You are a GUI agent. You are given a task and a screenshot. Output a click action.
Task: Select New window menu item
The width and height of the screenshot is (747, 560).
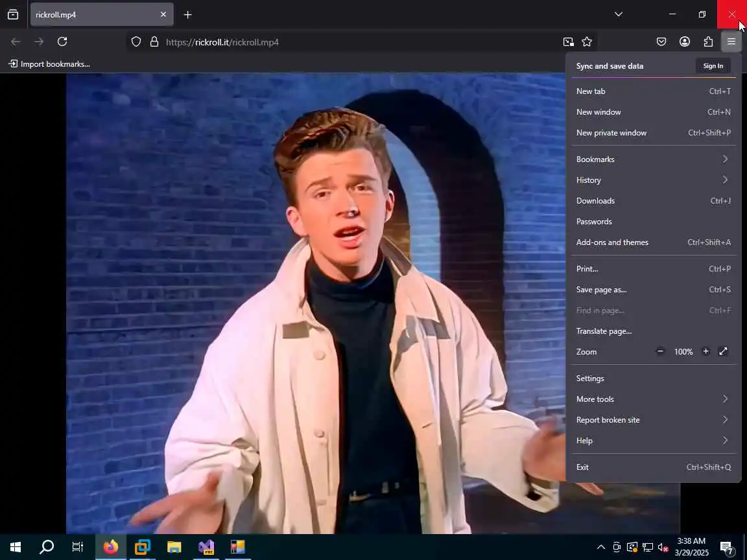point(653,112)
